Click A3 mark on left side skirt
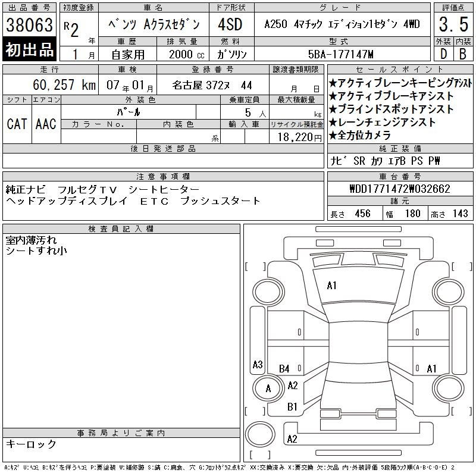This screenshot has height=476, width=476. (x=258, y=364)
